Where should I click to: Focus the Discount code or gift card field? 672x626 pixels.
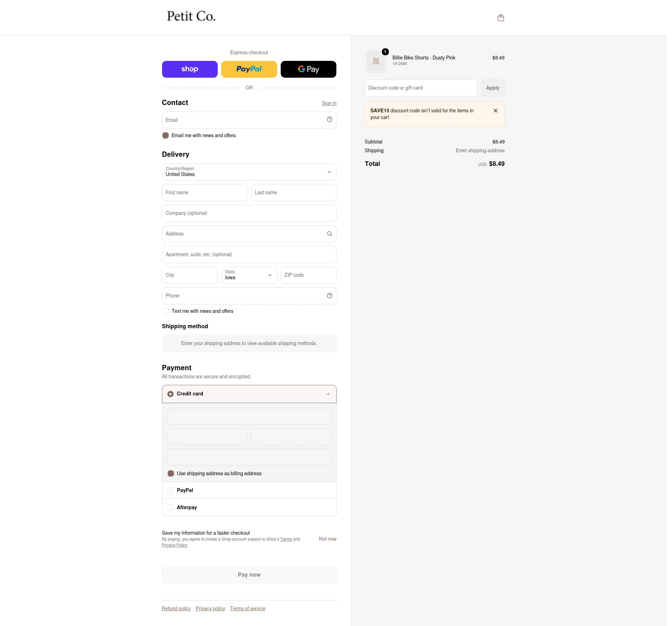tap(421, 88)
